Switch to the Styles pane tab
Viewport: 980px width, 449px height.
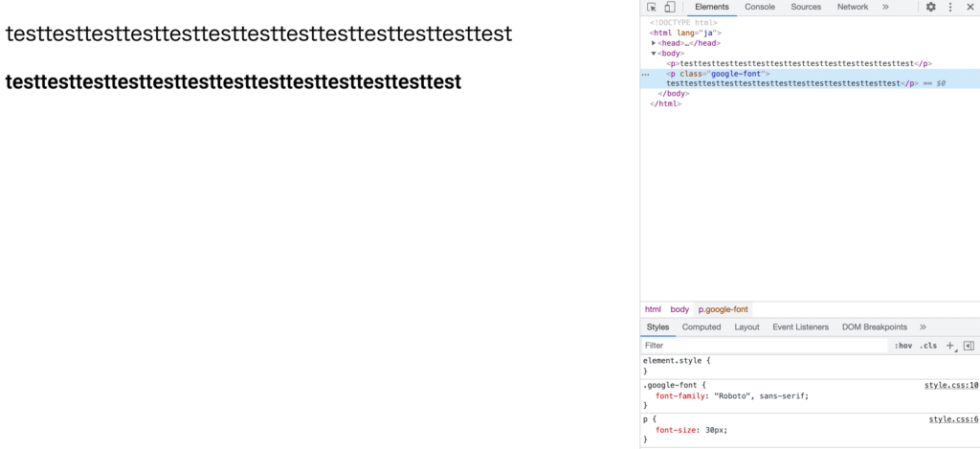657,327
